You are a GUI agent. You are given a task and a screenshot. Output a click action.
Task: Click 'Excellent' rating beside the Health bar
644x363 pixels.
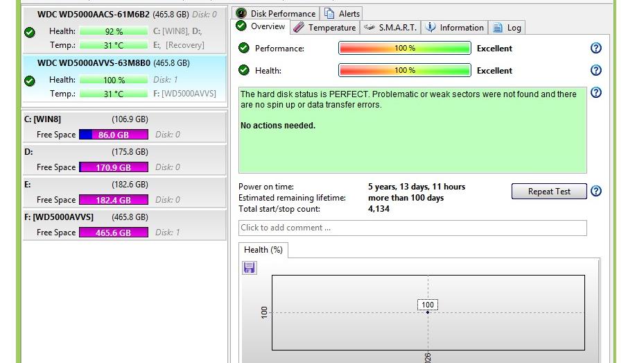pyautogui.click(x=494, y=70)
